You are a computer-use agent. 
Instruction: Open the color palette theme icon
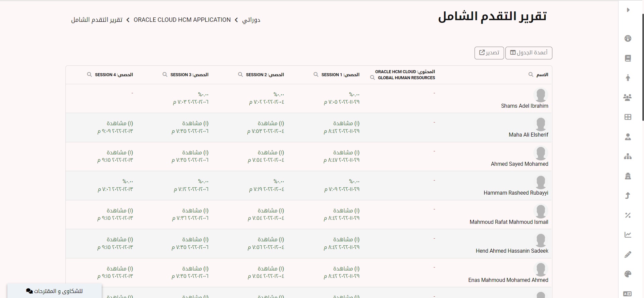(x=628, y=274)
